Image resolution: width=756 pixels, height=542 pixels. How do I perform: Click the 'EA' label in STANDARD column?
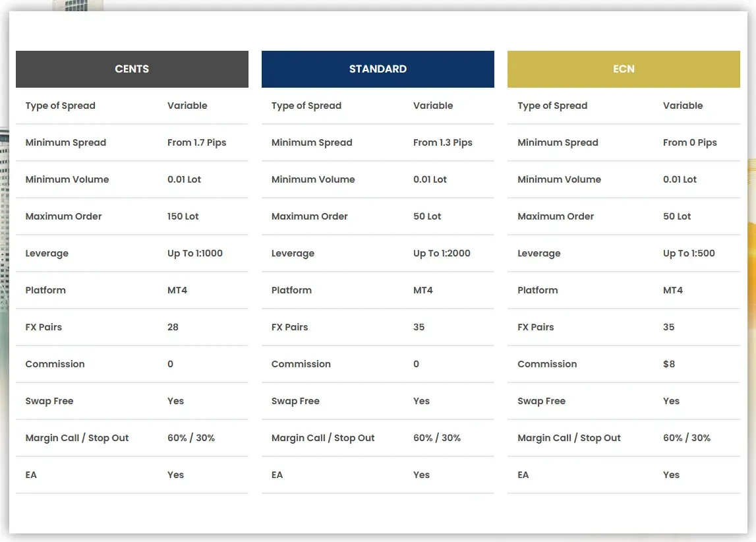[277, 475]
